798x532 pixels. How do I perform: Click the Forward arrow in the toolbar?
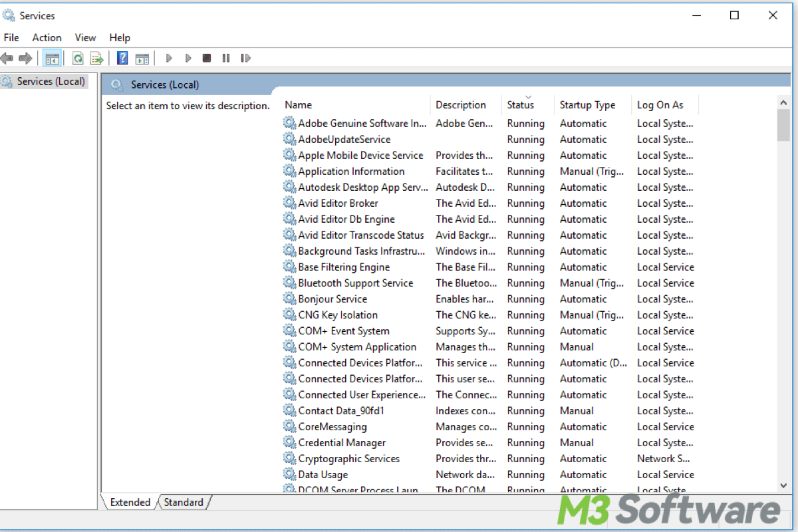25,59
